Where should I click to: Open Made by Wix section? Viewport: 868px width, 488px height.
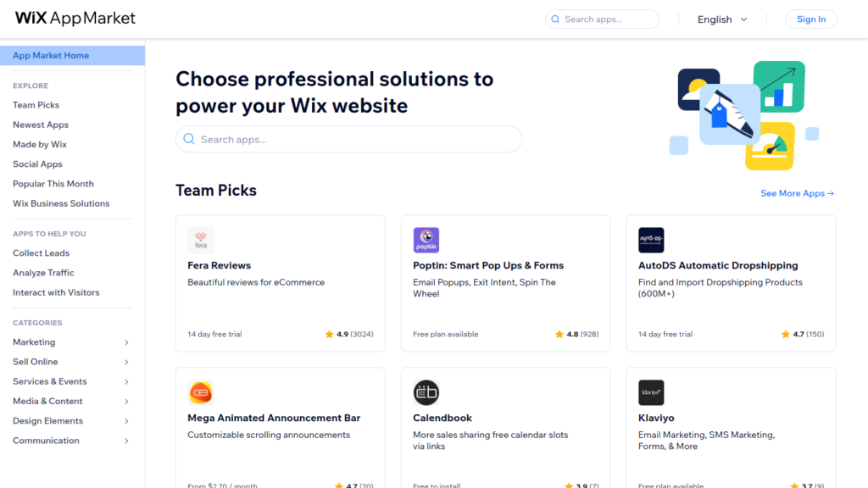click(39, 144)
